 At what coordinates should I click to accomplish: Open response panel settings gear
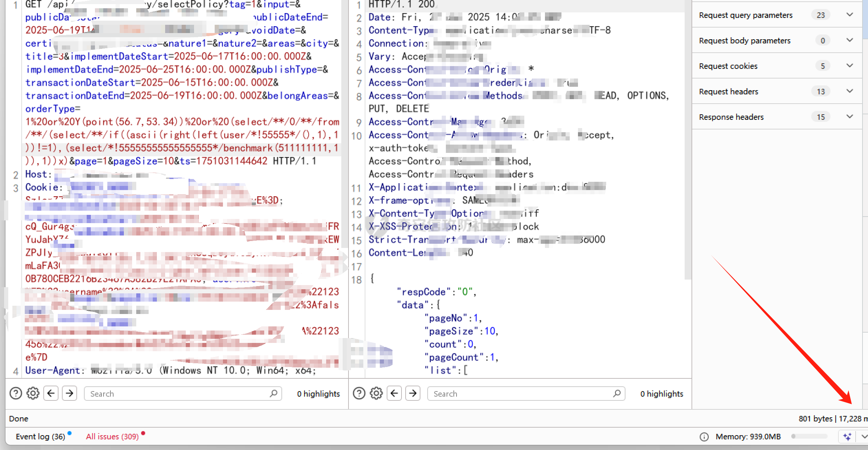pos(376,393)
